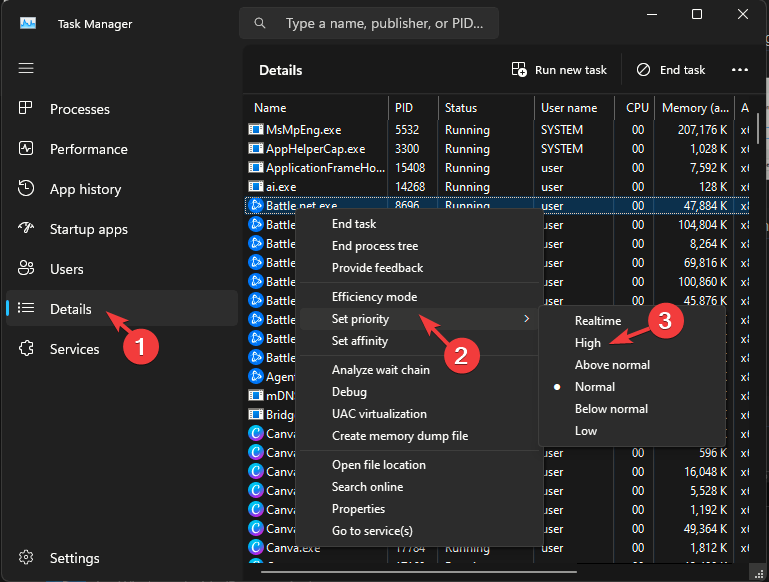The height and width of the screenshot is (582, 769).
Task: Select the AppHelperCap.exe process icon
Action: tap(256, 149)
